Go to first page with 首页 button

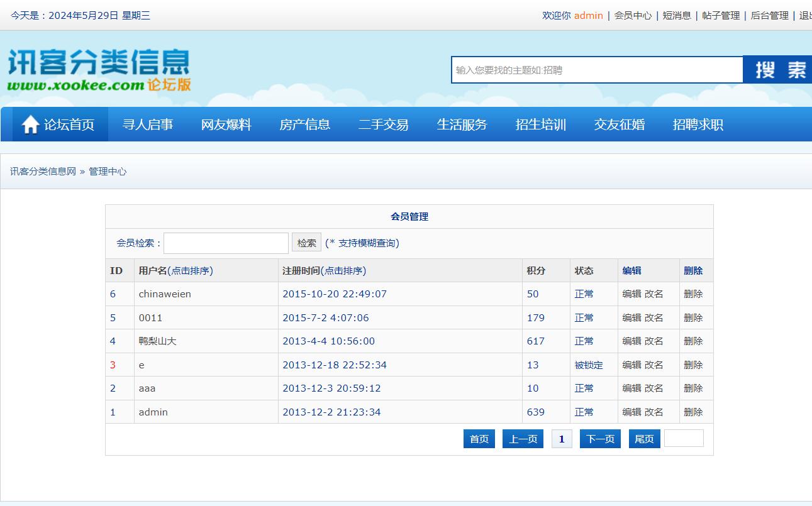coord(479,439)
